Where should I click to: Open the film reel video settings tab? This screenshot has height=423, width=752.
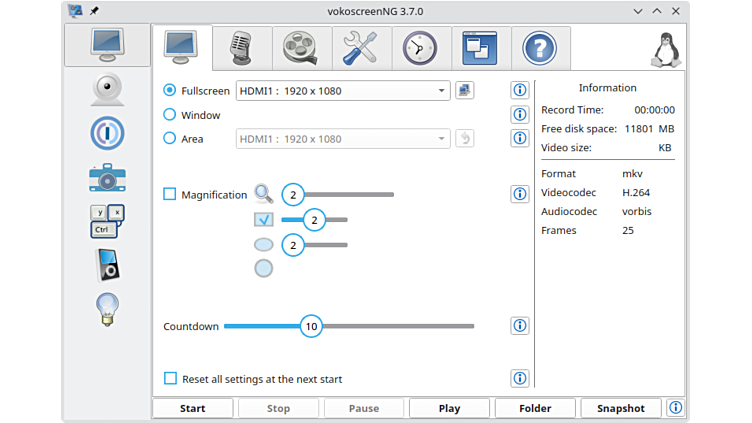click(x=300, y=48)
